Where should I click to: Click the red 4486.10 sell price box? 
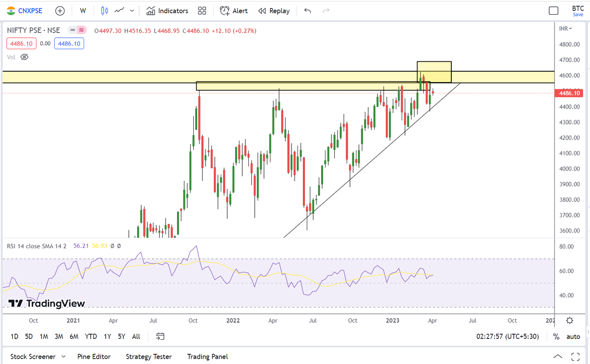(x=21, y=43)
